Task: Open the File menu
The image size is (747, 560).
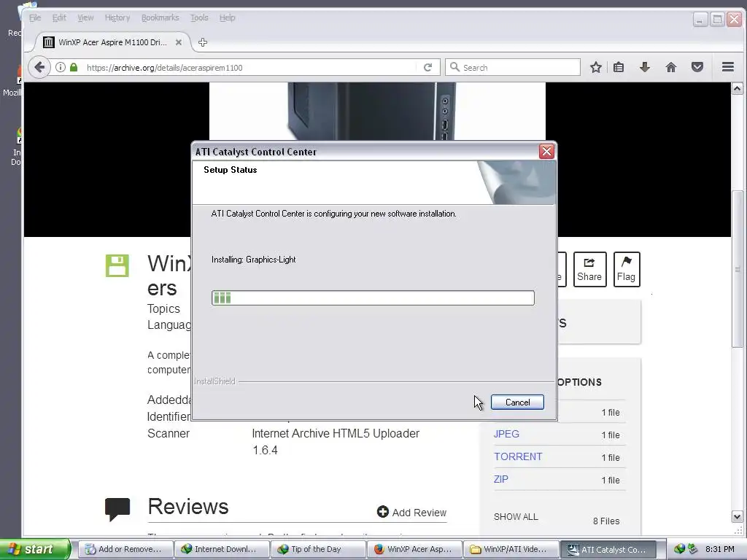Action: tap(35, 17)
